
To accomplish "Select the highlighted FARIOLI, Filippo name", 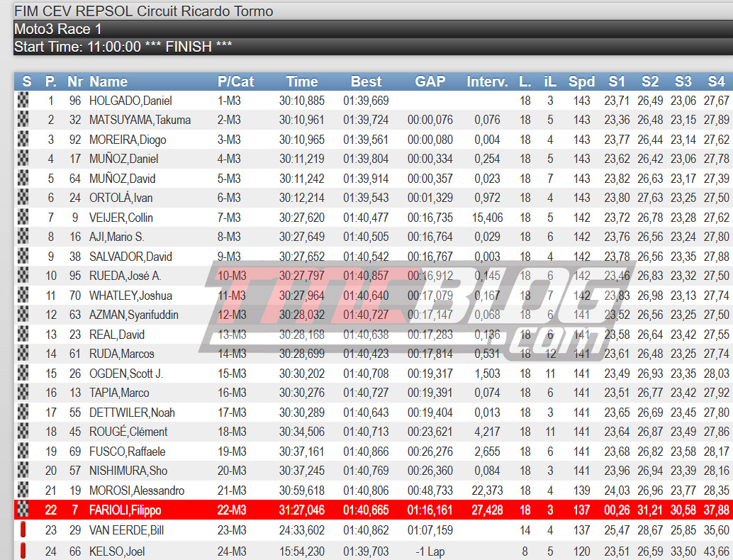I will pos(125,510).
